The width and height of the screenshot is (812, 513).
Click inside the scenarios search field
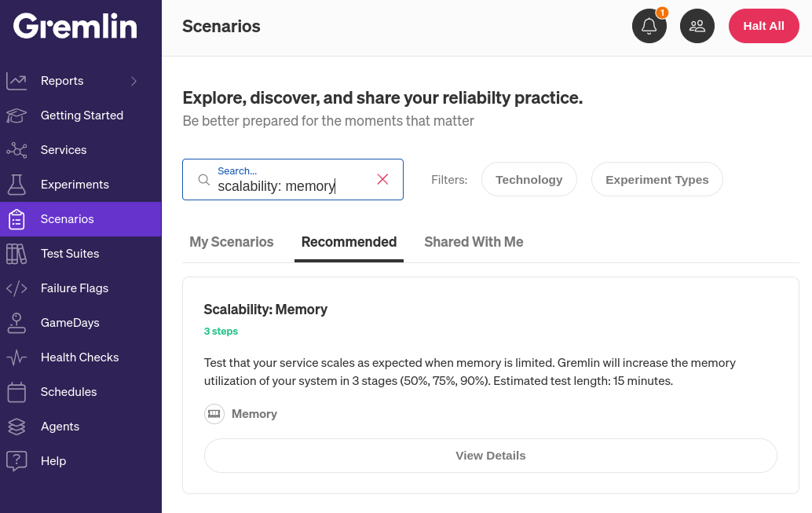coord(291,185)
